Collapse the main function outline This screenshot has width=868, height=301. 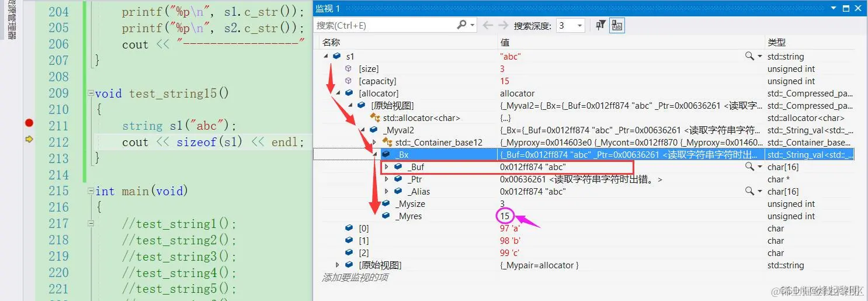tap(90, 192)
